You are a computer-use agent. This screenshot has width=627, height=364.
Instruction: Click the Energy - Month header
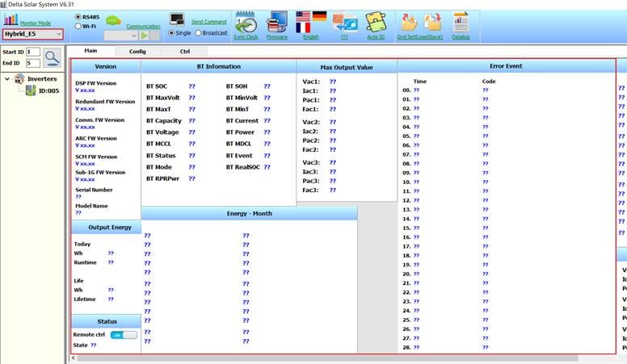click(x=250, y=213)
